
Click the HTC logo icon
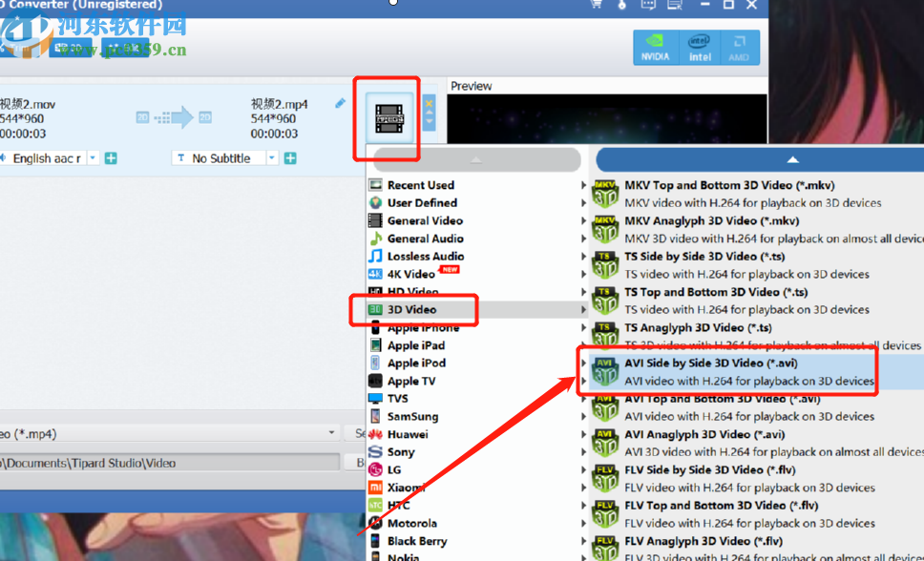[375, 505]
